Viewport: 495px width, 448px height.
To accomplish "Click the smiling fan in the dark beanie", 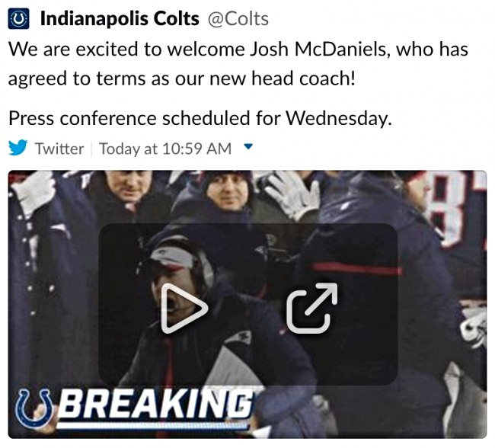I will coord(226,190).
